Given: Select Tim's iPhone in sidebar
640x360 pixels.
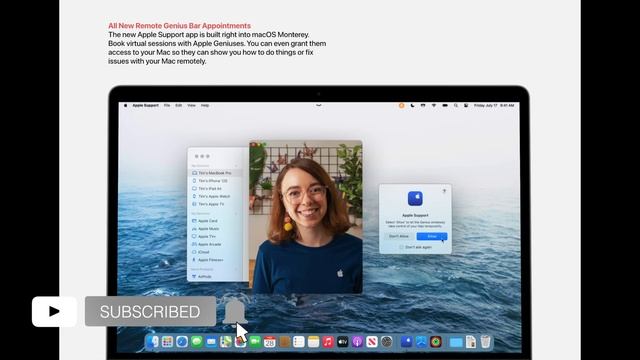Looking at the screenshot, I should (x=210, y=181).
